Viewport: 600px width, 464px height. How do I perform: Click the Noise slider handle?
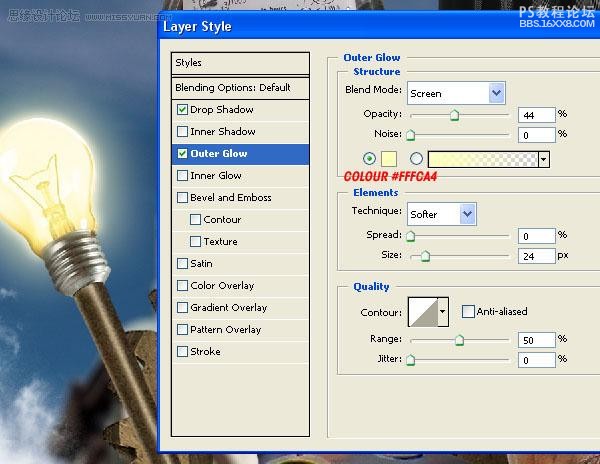coord(411,135)
